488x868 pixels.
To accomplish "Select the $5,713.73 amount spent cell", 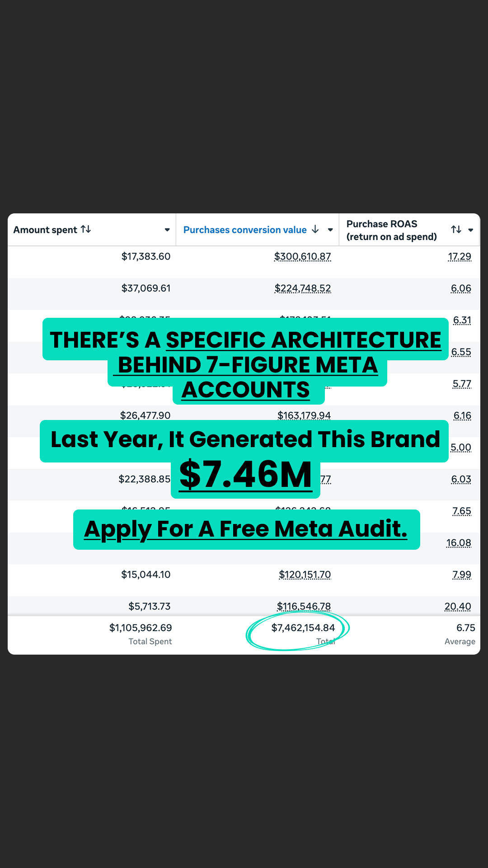I will click(150, 606).
